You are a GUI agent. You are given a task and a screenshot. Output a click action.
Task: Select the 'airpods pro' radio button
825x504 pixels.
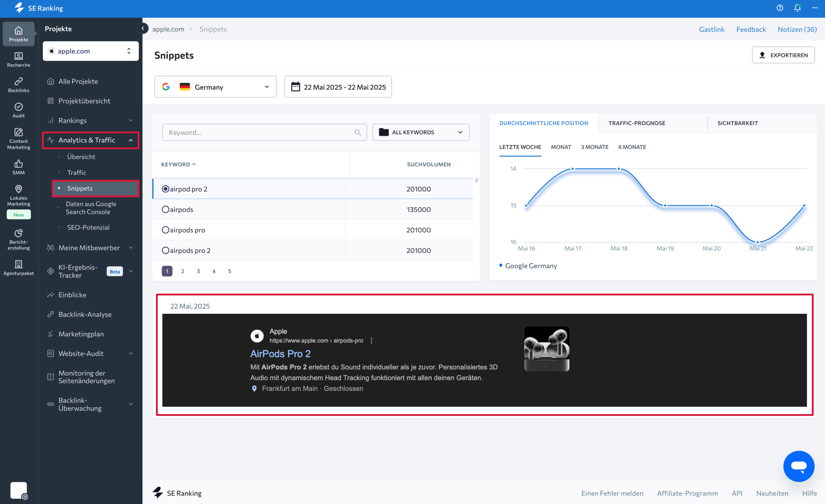click(x=165, y=230)
